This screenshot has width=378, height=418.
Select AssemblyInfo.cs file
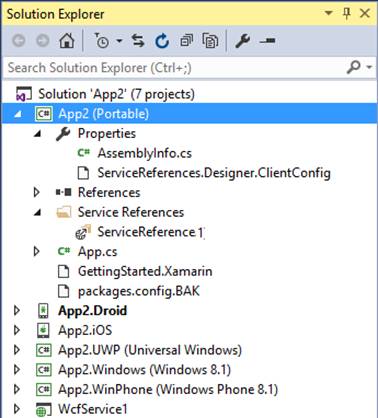pyautogui.click(x=144, y=153)
